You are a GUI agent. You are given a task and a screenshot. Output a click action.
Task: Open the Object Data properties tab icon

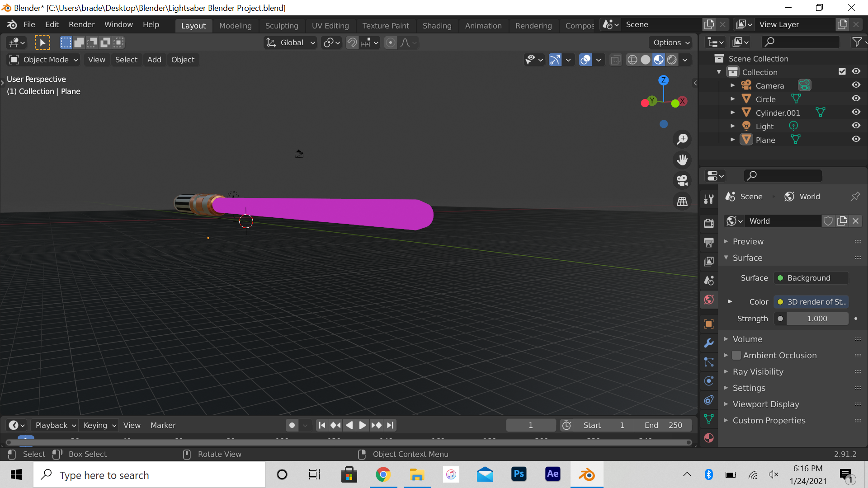(x=709, y=419)
